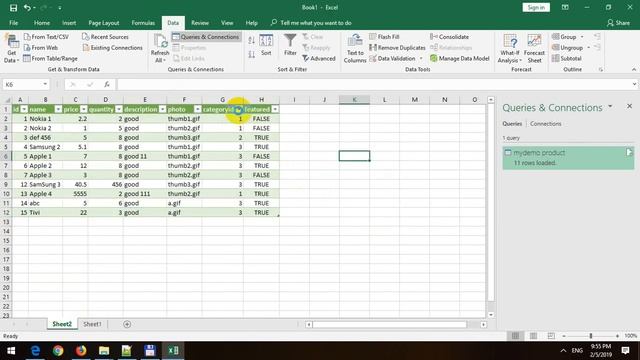This screenshot has height=360, width=640.
Task: Open the categoryid column filter dropdown
Action: [239, 109]
